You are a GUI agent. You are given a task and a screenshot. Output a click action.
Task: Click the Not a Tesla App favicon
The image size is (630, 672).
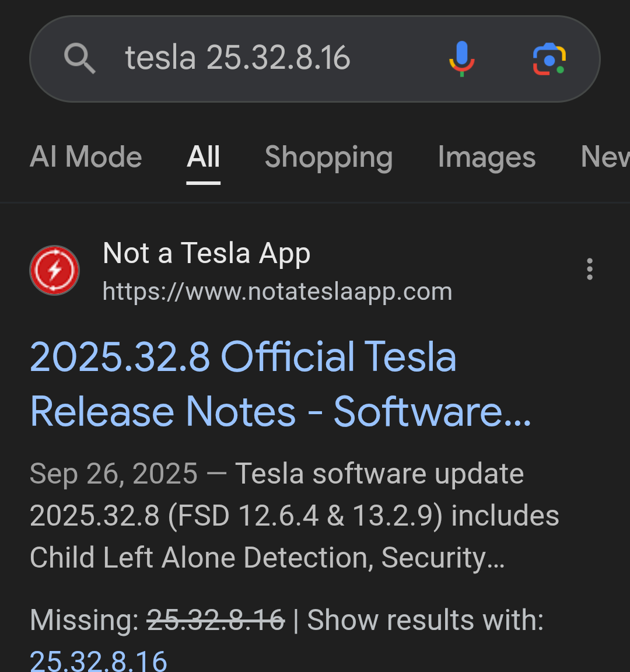pos(55,271)
